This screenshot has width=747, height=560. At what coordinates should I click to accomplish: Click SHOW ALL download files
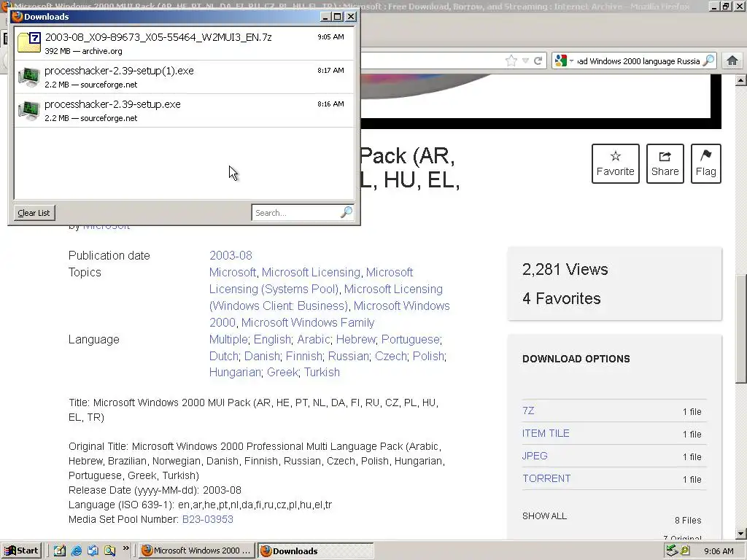click(544, 516)
